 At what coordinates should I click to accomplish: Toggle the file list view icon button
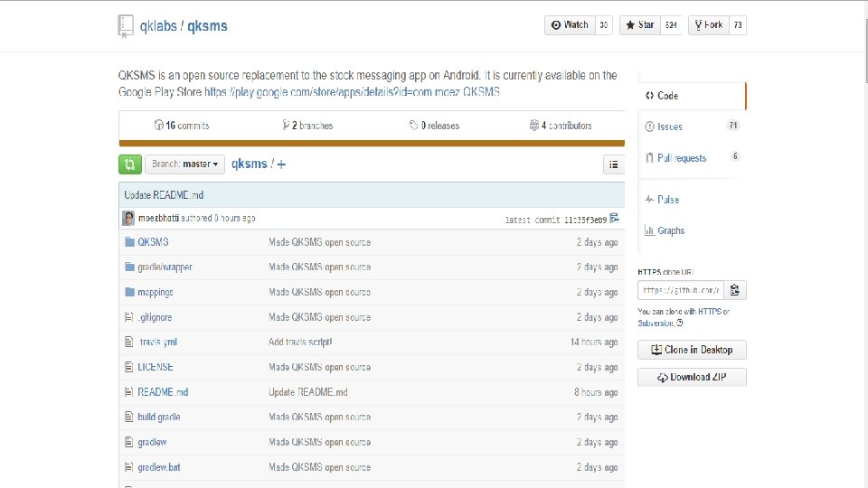(x=613, y=164)
